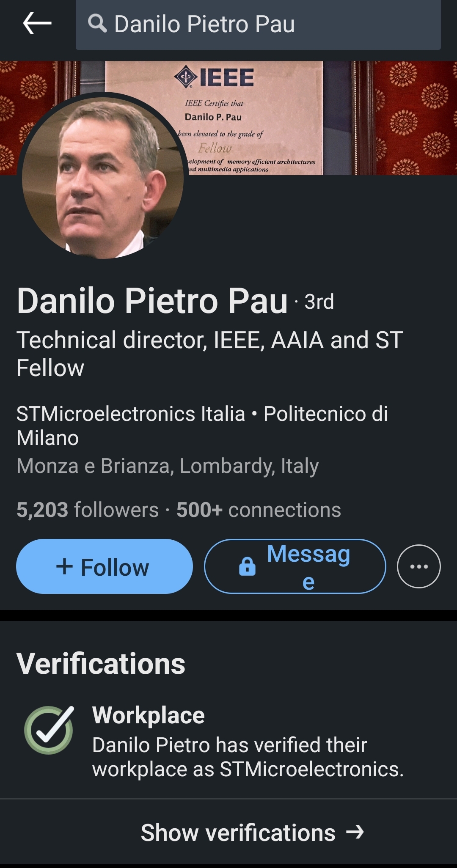The image size is (457, 868).
Task: Tap the plus icon on Follow
Action: tap(65, 566)
